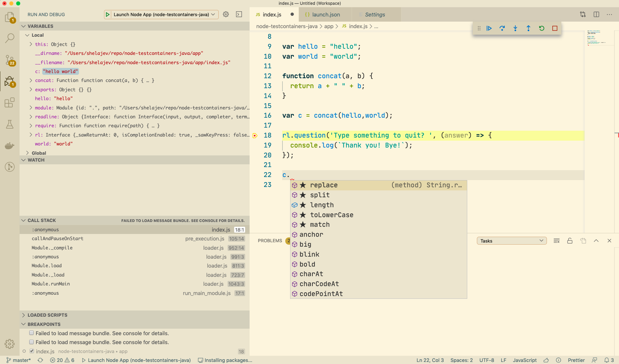Image resolution: width=619 pixels, height=364 pixels.
Task: Click the master branch in status bar
Action: [19, 360]
